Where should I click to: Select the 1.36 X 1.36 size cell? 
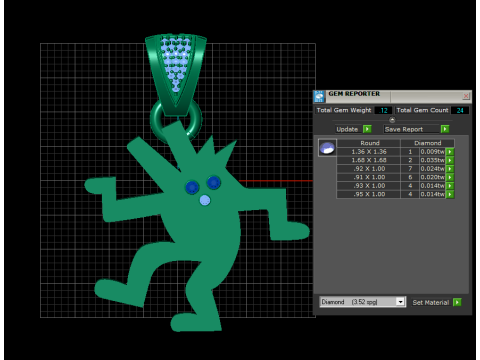pos(369,152)
